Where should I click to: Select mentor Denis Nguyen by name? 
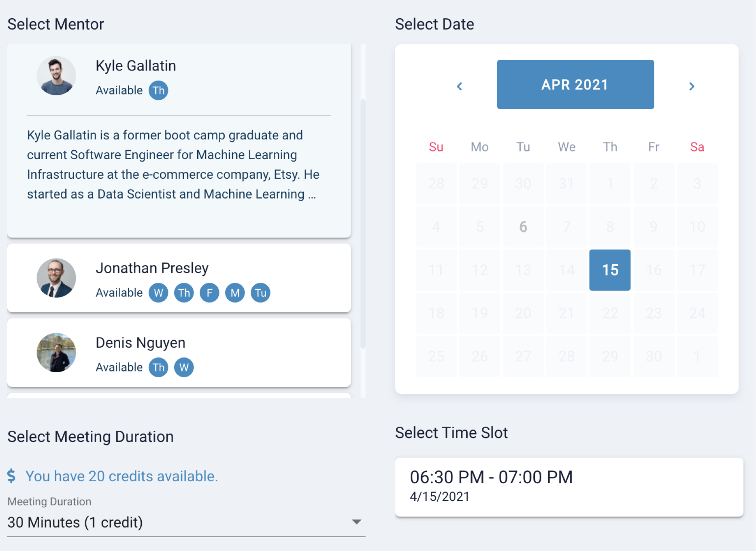coord(141,343)
